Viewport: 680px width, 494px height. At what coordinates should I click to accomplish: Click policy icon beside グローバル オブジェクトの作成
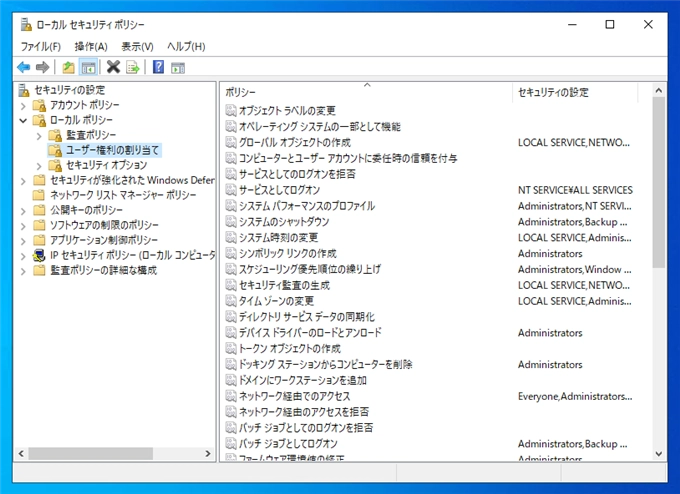tap(231, 142)
